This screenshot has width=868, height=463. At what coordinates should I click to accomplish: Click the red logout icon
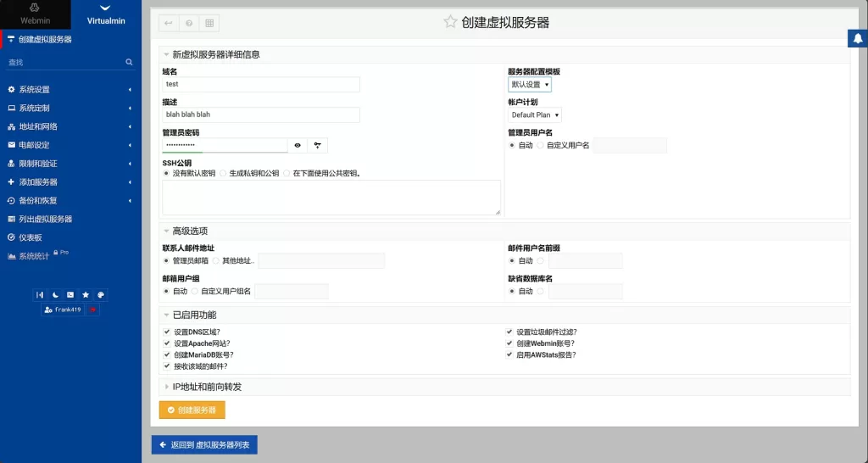click(93, 310)
